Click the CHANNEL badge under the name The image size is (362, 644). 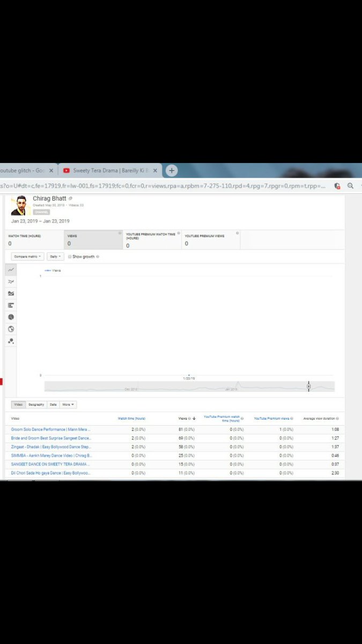coord(41,212)
